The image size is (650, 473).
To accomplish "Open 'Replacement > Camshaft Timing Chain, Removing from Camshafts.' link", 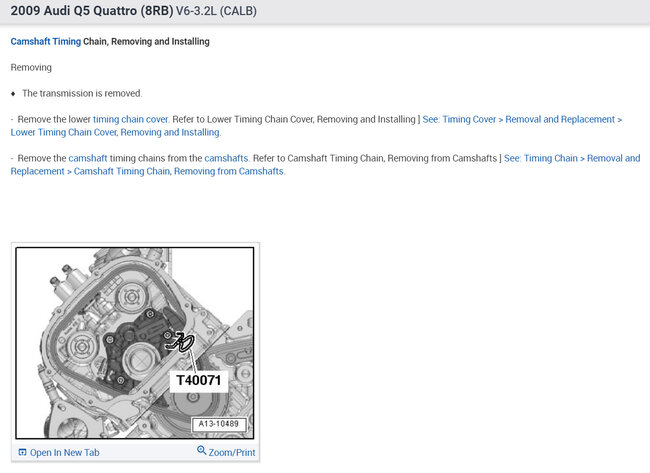I will (x=148, y=171).
